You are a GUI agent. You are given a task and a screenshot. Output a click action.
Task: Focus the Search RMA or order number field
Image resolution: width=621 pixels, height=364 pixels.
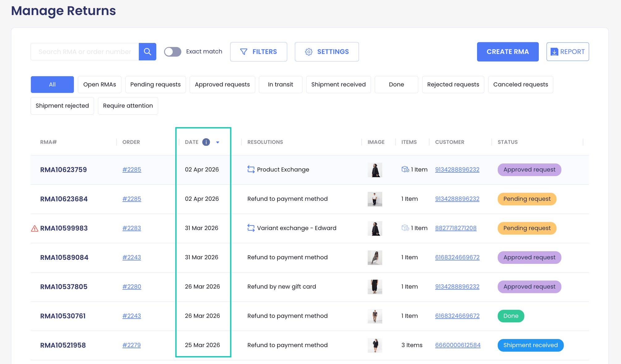[85, 52]
